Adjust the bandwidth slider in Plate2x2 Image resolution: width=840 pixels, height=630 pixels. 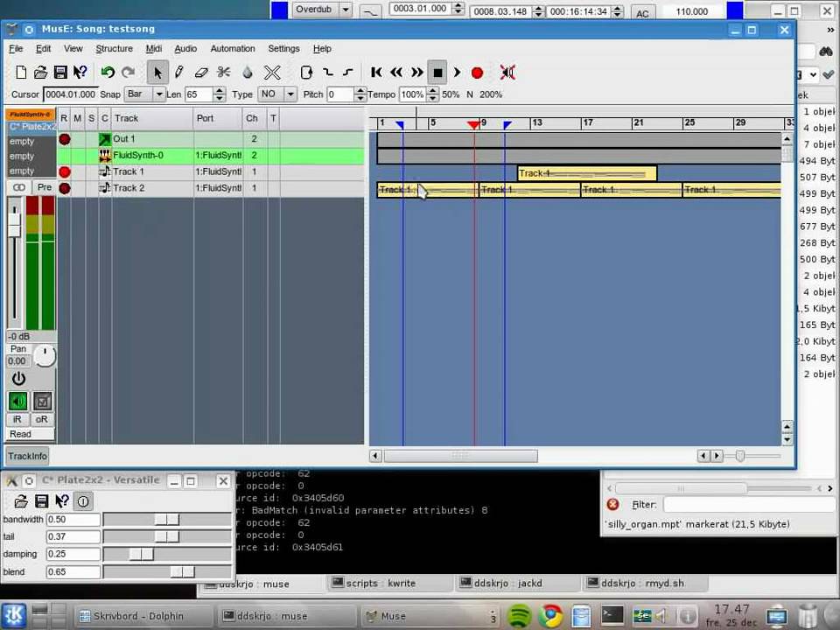pos(168,520)
